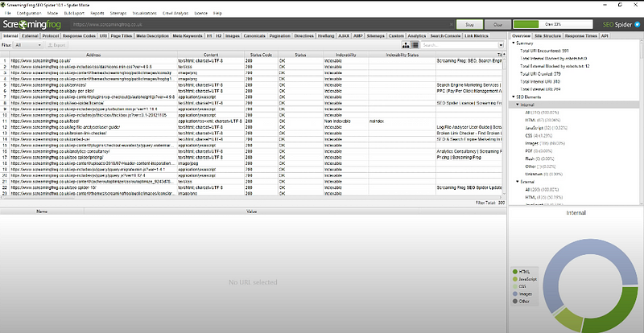Sort by the Address column header
644x333 pixels.
pos(93,55)
